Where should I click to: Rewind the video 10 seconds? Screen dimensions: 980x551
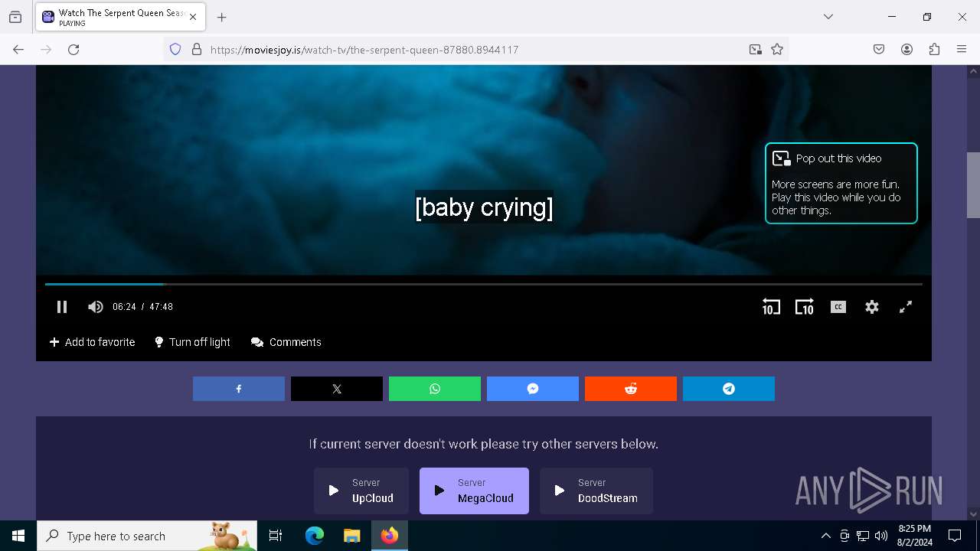click(771, 307)
